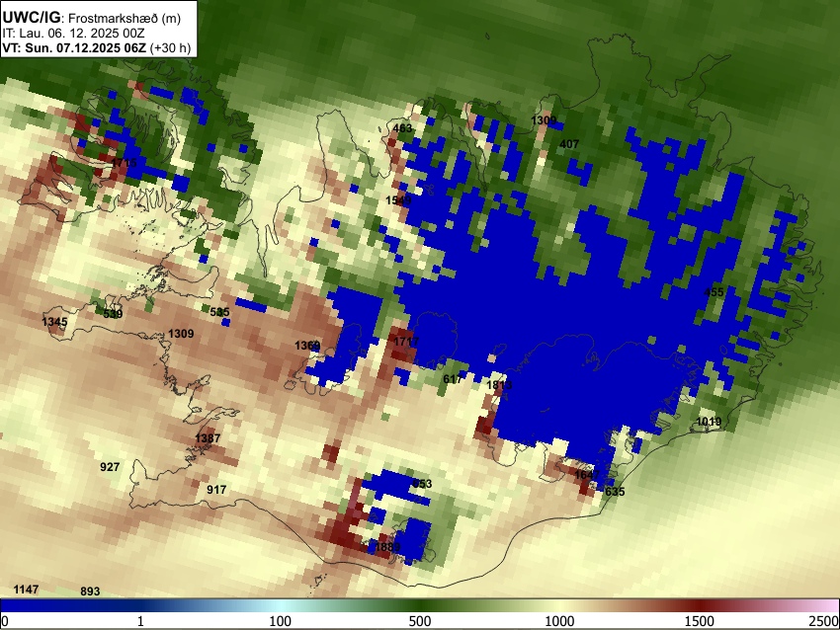Click the colorbar tick label 500

pos(419,621)
